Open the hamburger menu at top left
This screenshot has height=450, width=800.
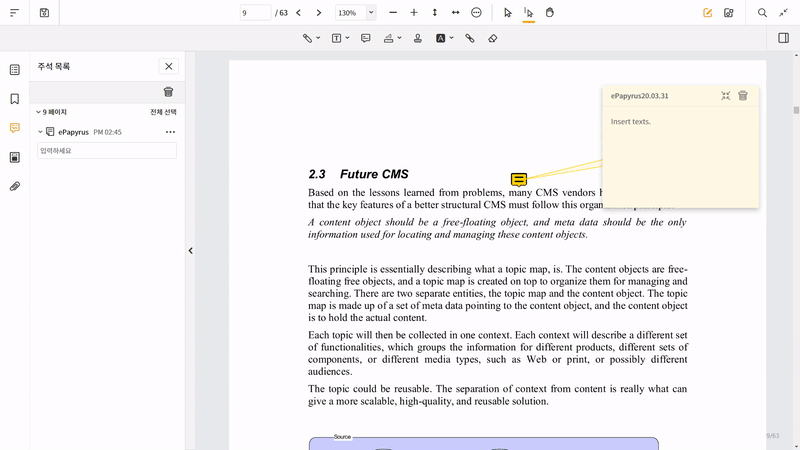coord(14,13)
